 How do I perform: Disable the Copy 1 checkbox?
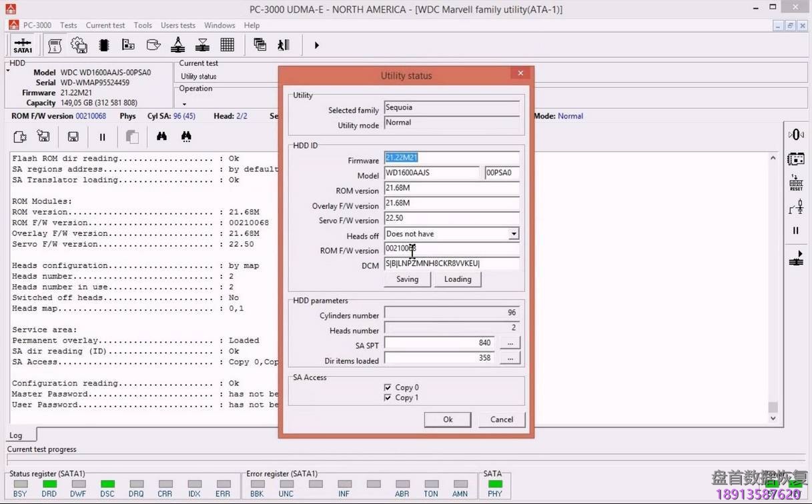click(x=388, y=397)
